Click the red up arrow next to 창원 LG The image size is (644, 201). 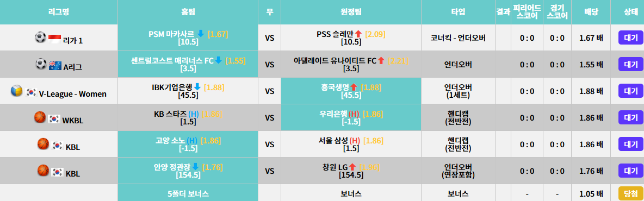pos(352,167)
